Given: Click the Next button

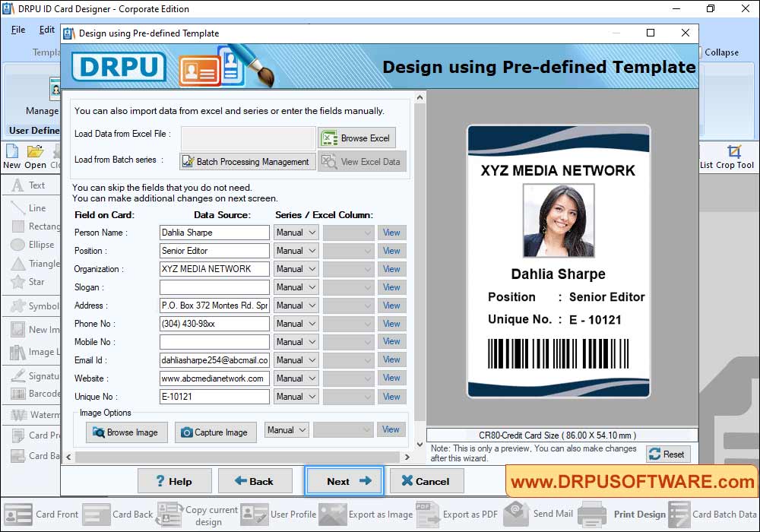Looking at the screenshot, I should pos(344,481).
